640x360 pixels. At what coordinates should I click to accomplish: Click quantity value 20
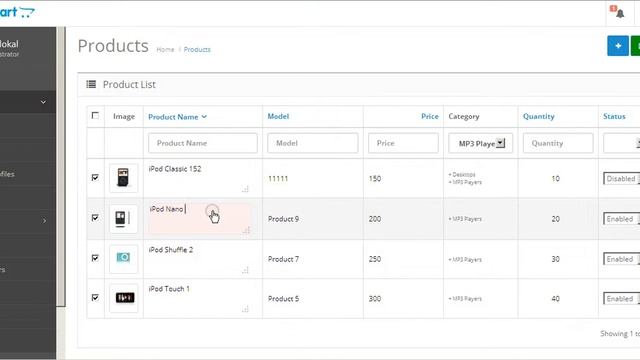(556, 219)
